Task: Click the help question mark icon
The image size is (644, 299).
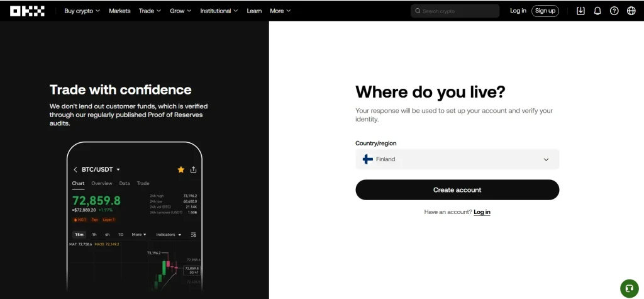Action: [614, 11]
